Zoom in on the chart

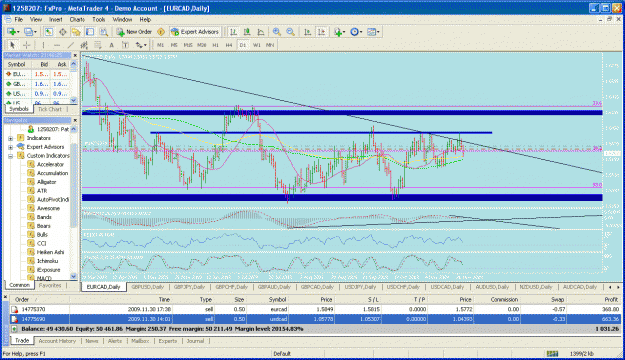point(277,32)
